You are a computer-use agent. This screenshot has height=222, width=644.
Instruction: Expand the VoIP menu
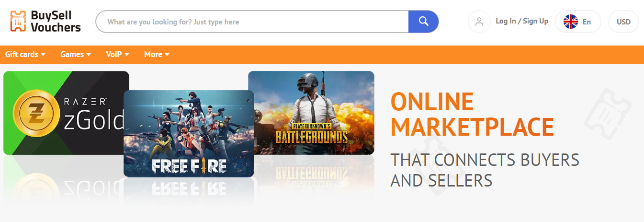coord(118,54)
